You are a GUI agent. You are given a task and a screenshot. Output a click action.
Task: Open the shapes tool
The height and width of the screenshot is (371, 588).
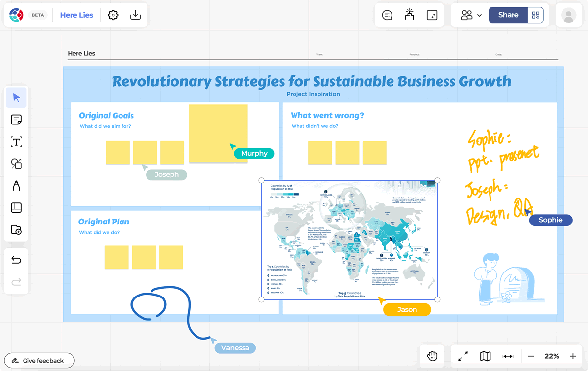click(16, 164)
